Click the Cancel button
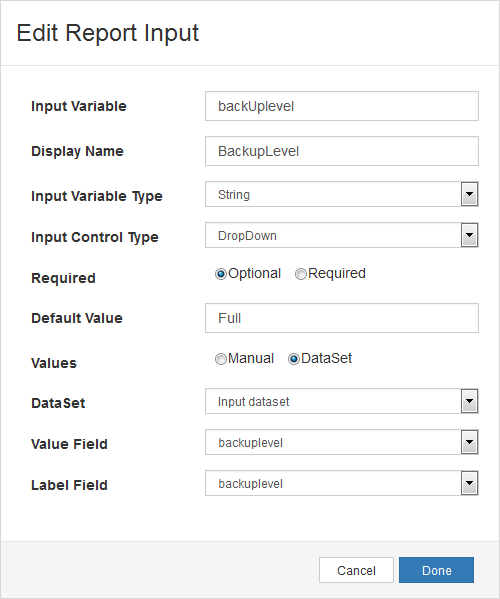Viewport: 500px width, 599px height. point(356,570)
